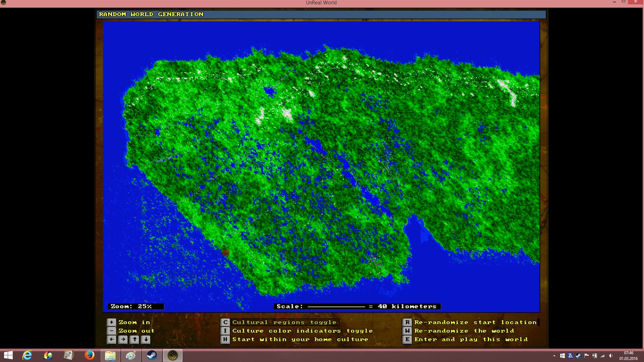Click the 'Zoom: 25%' indicator

[x=136, y=306]
